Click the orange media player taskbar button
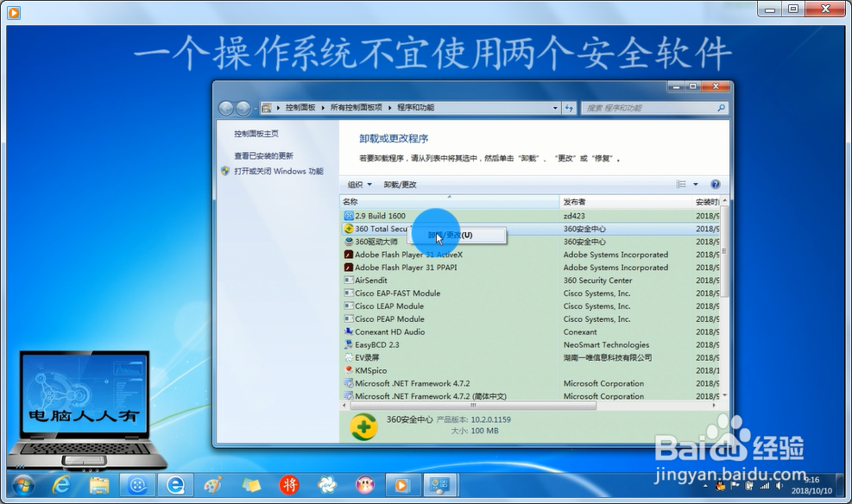Screen dimensions: 852x504 click(x=402, y=485)
